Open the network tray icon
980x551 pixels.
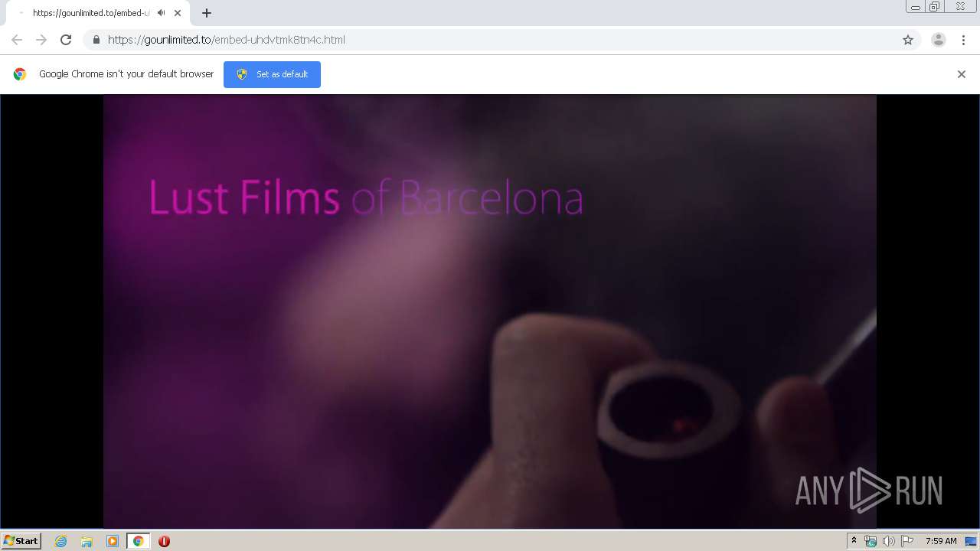tap(871, 541)
